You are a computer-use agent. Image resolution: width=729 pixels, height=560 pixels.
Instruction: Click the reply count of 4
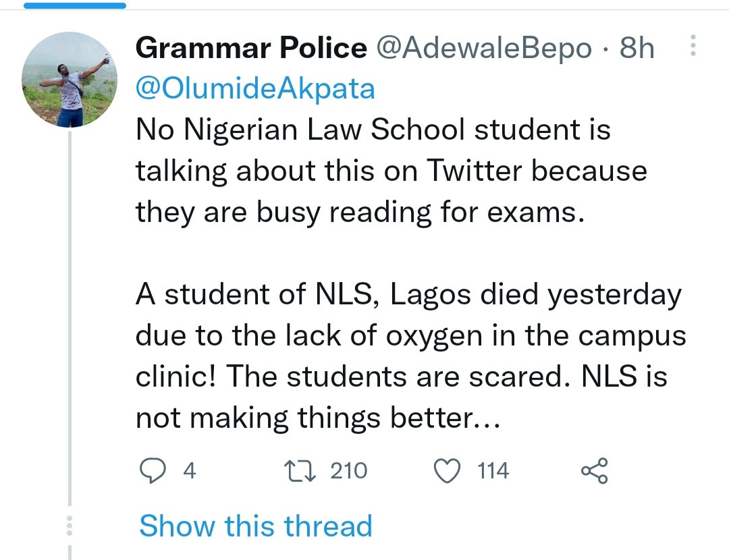click(190, 470)
